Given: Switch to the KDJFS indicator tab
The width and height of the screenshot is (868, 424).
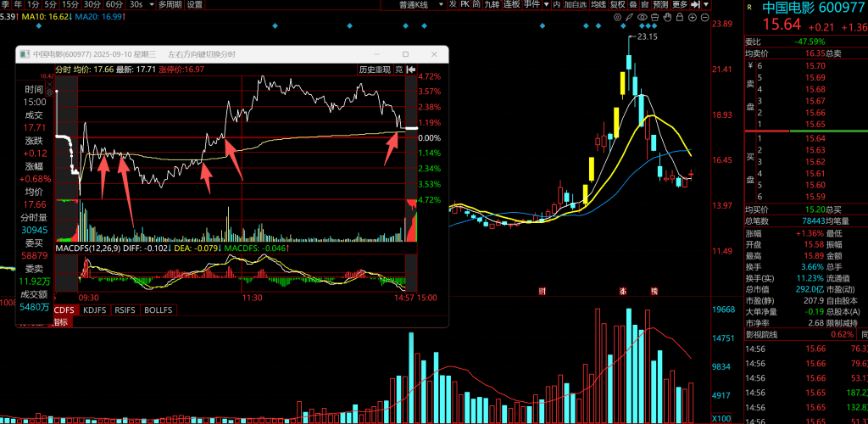Looking at the screenshot, I should click(94, 310).
